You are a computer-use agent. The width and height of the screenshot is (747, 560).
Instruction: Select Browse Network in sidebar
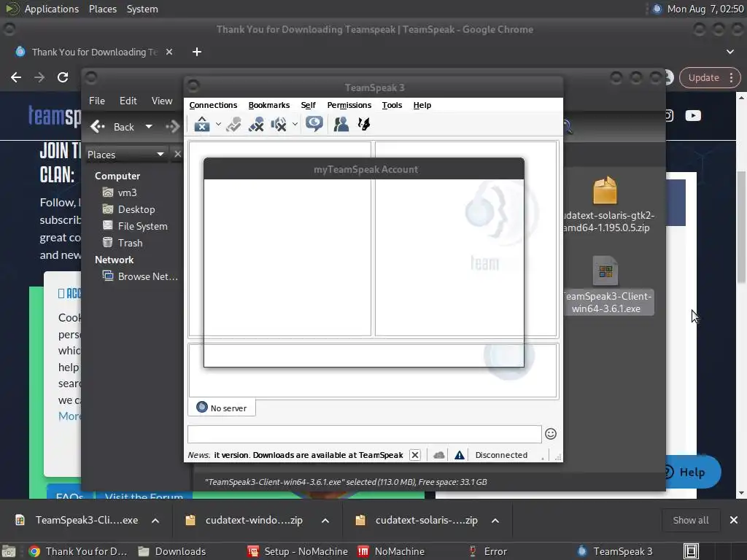point(141,276)
